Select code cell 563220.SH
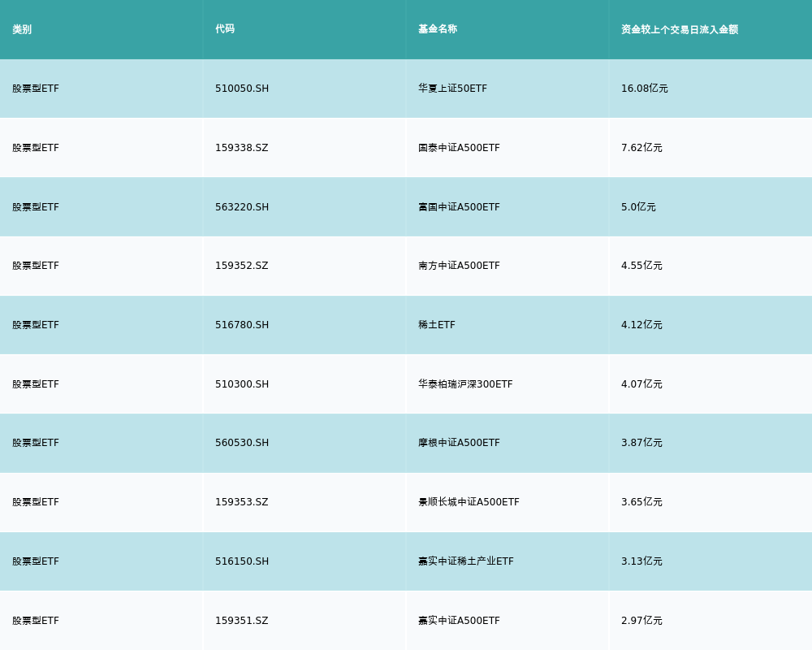 242,207
